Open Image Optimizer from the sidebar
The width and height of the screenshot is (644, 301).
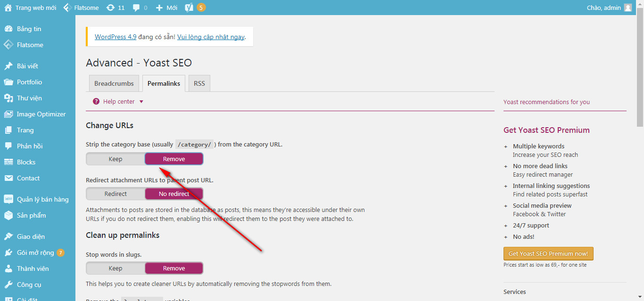coord(41,114)
